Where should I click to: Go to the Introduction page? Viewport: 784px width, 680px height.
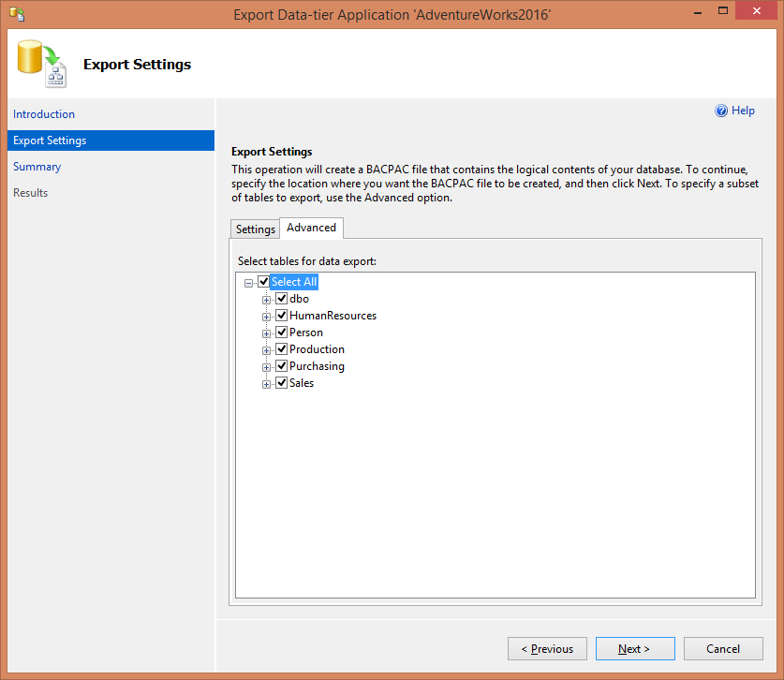tap(44, 114)
